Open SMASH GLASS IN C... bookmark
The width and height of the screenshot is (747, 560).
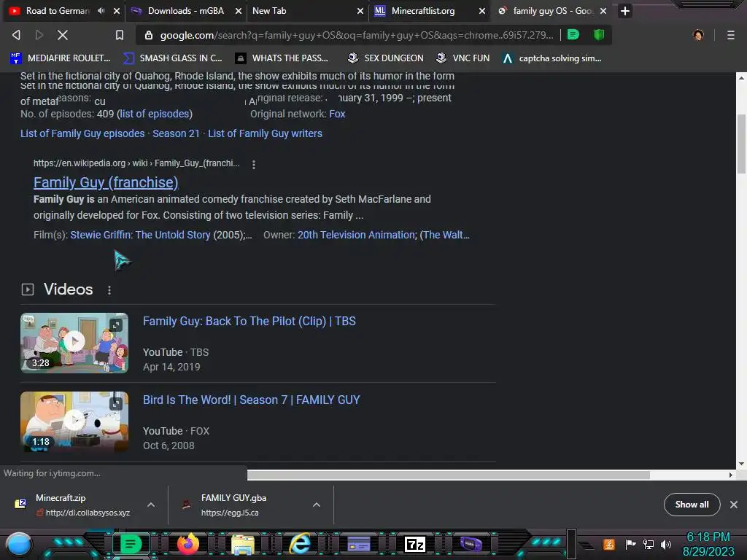click(x=172, y=58)
